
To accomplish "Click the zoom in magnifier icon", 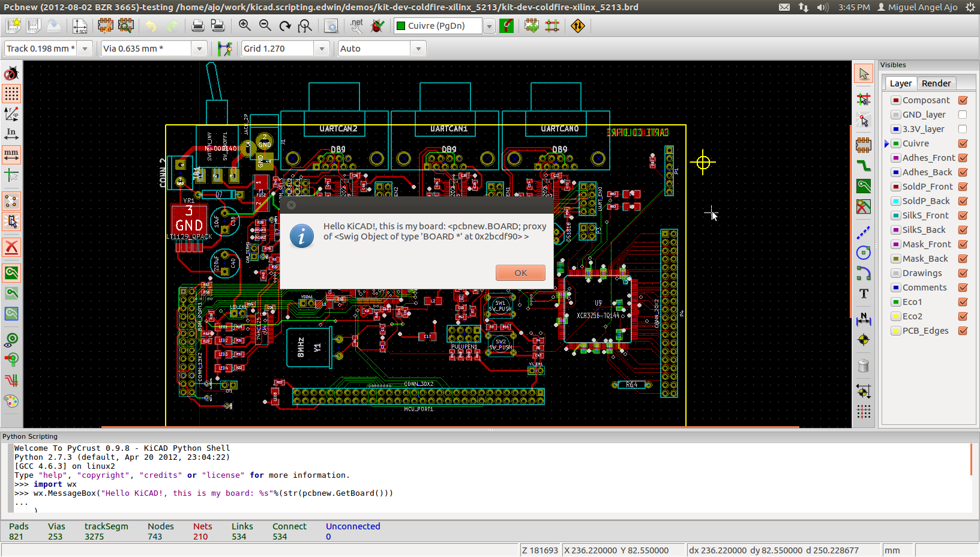I will (x=244, y=26).
